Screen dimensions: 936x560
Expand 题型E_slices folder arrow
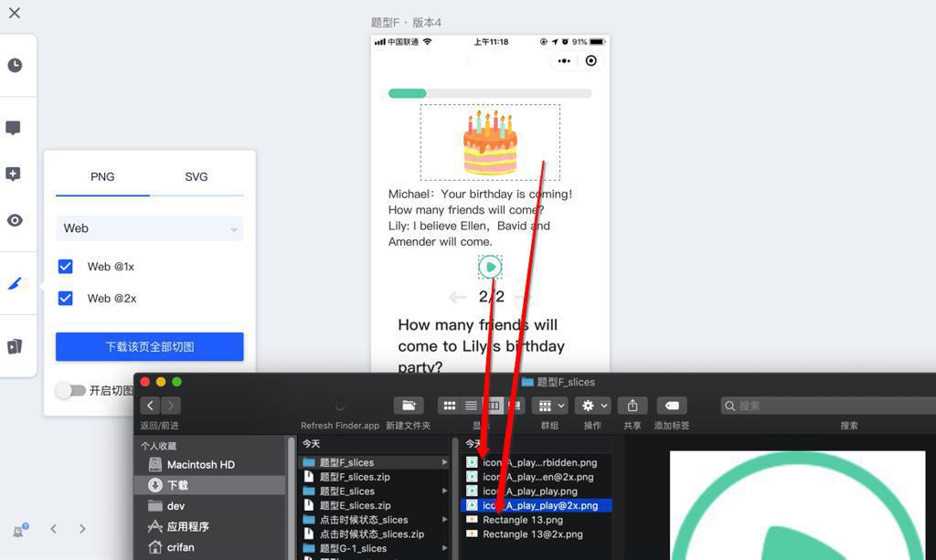click(445, 491)
